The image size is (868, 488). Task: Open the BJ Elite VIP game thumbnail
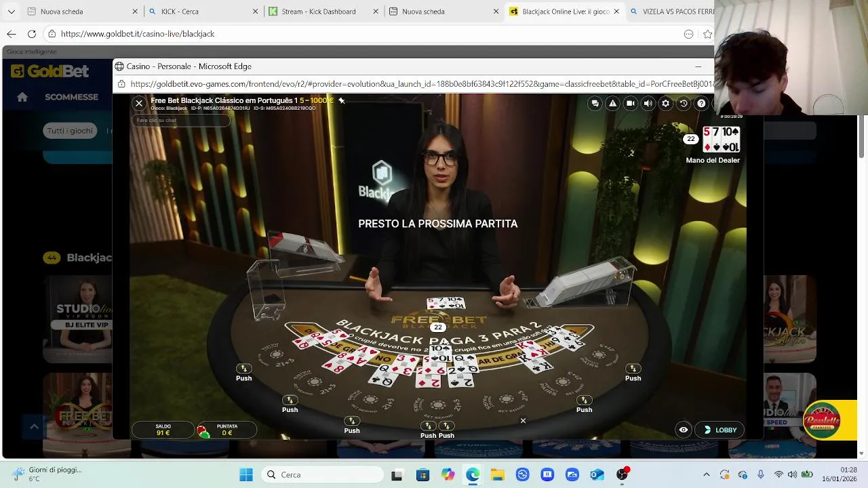pyautogui.click(x=78, y=319)
